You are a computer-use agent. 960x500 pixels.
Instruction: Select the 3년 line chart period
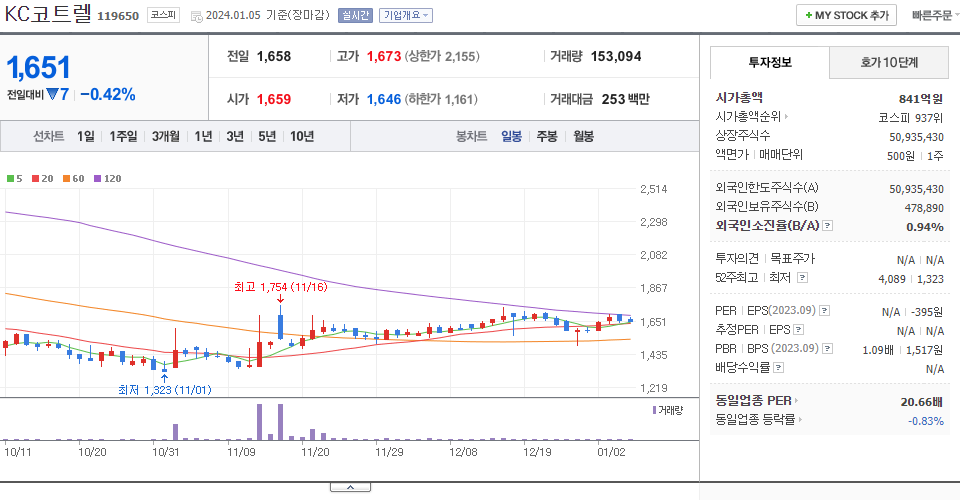point(235,136)
